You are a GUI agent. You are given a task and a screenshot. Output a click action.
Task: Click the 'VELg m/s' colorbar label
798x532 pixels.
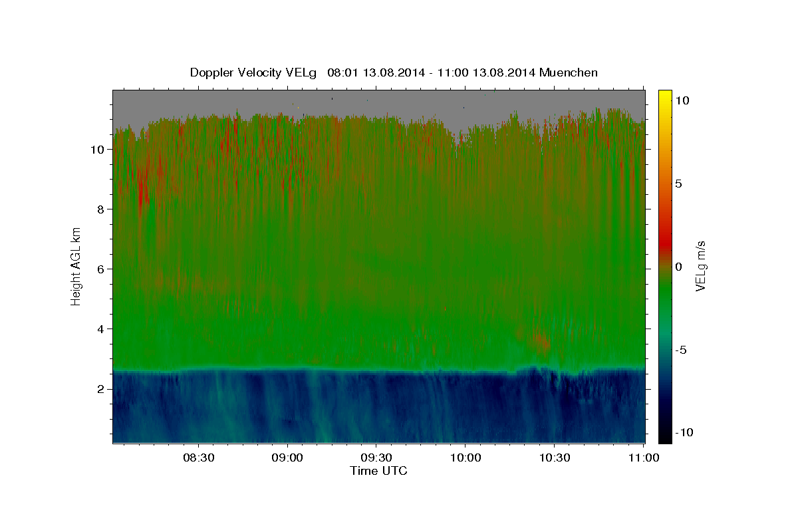pos(700,267)
